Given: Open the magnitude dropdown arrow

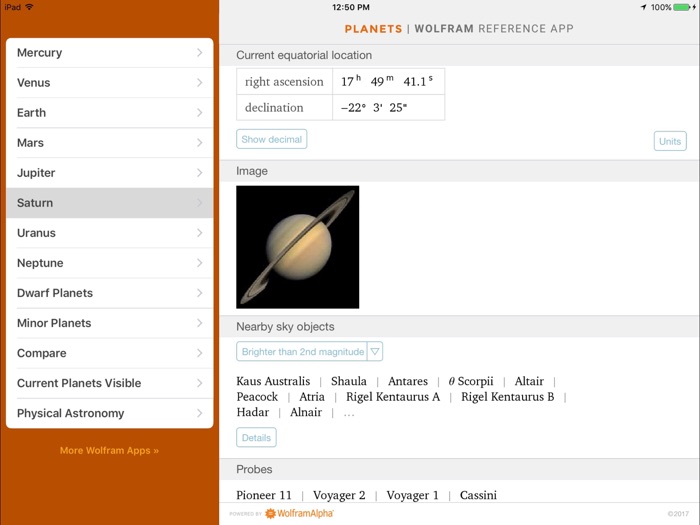Looking at the screenshot, I should (375, 352).
